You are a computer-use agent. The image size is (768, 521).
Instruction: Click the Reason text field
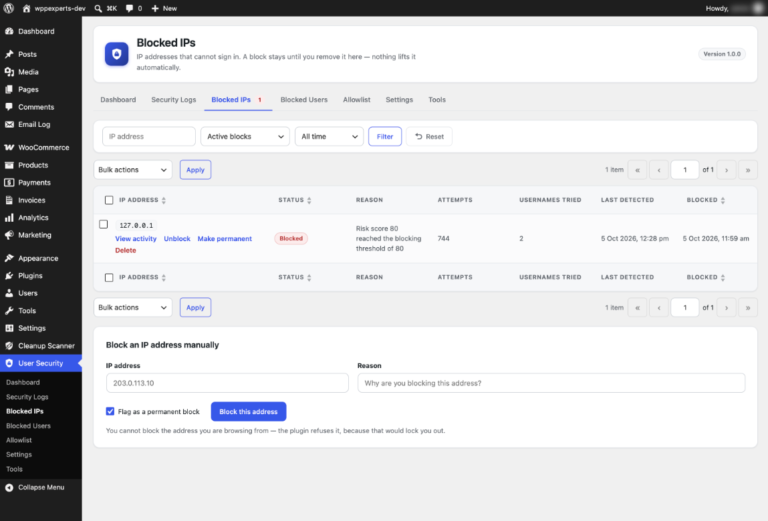point(551,383)
